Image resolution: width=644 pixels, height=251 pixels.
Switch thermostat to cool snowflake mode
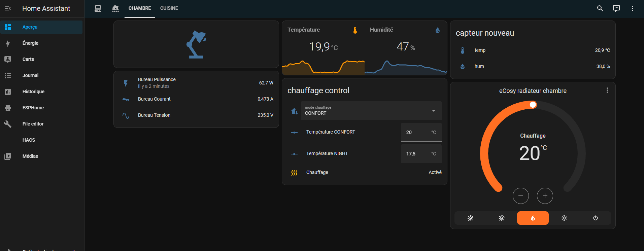point(564,218)
